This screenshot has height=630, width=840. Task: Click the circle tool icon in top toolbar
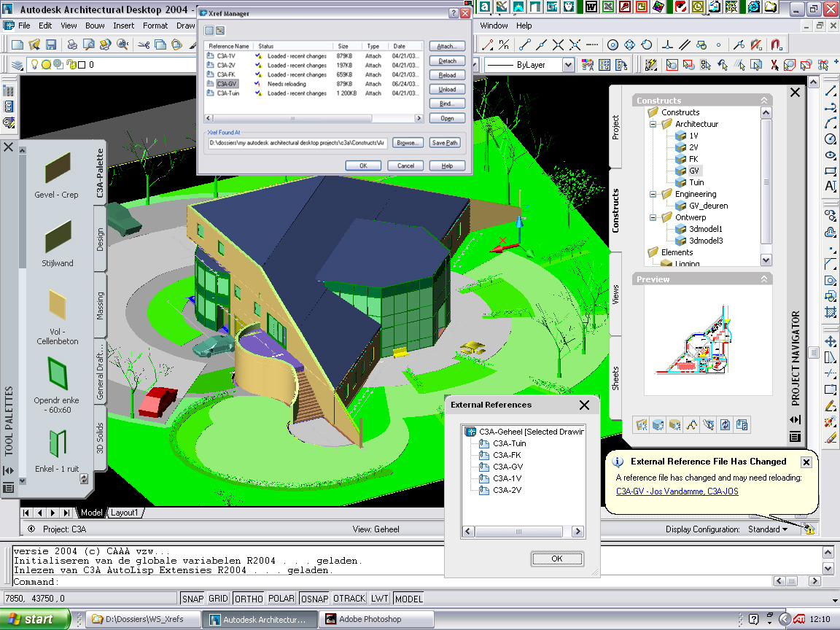click(612, 45)
